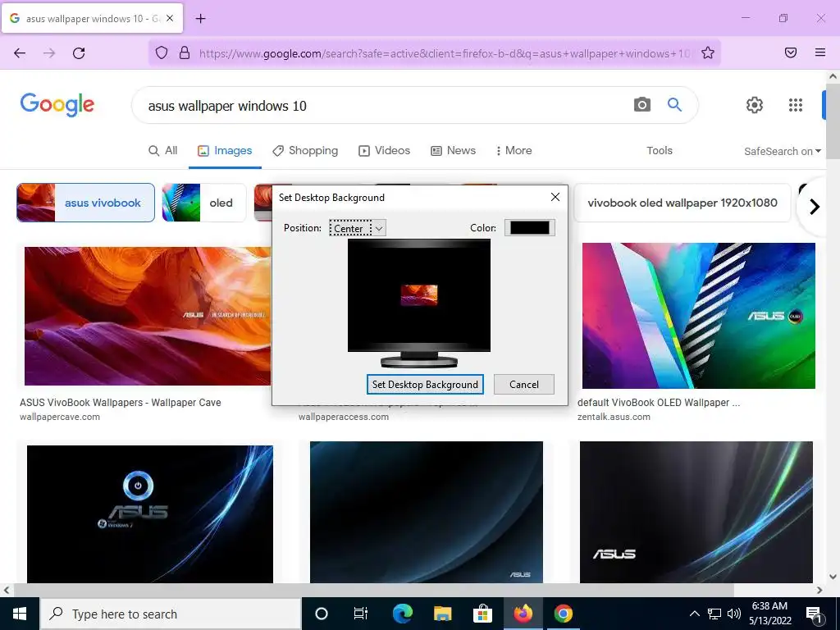Click the browser forward arrow

click(49, 52)
